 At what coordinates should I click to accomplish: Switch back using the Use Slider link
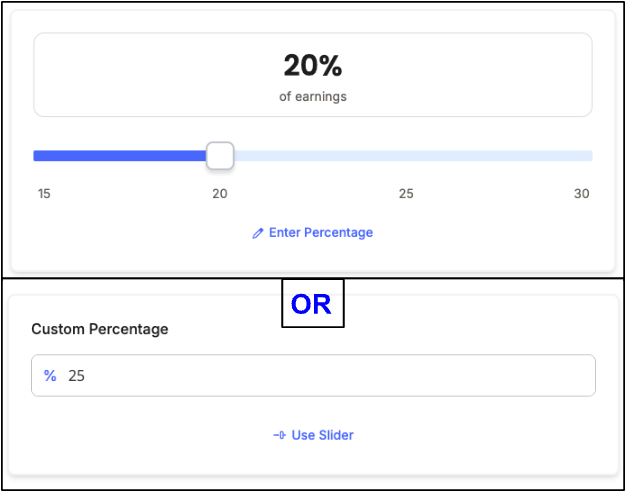(313, 435)
